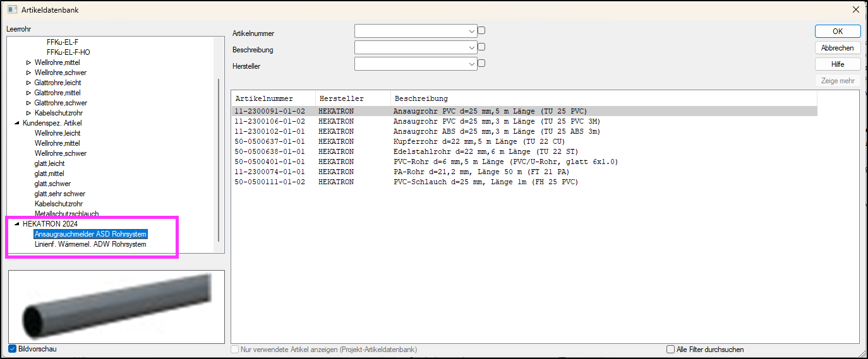Tick the checkbox beside Hersteller filter

coord(481,63)
